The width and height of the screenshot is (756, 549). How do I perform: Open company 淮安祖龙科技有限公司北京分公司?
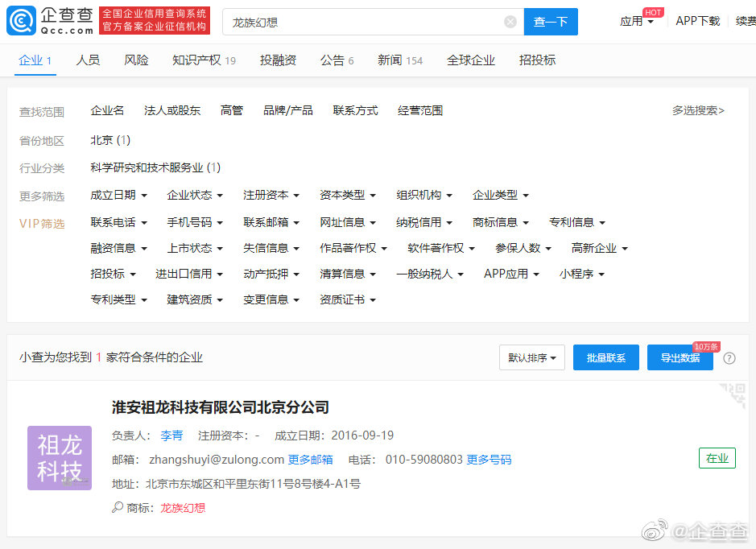click(221, 407)
